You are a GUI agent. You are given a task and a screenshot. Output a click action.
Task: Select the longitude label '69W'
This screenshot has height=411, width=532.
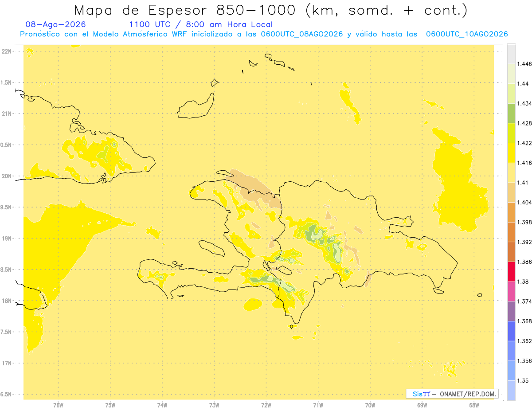click(422, 405)
